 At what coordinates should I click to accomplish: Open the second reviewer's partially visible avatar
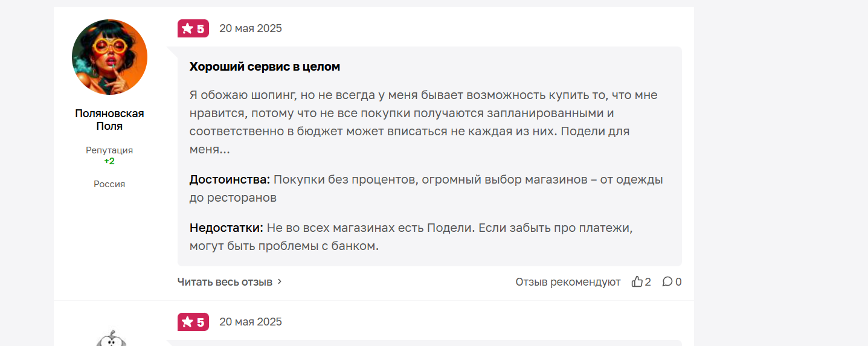coord(111,338)
